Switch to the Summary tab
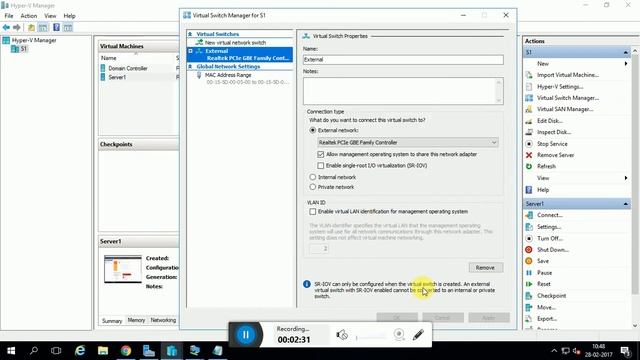Screen dimensions: 640x360 click(x=112, y=321)
